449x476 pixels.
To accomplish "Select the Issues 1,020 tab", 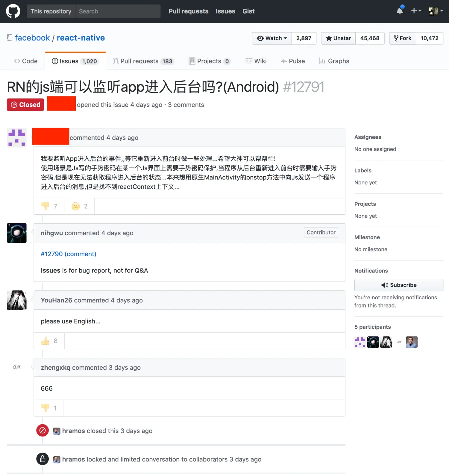I will click(x=75, y=61).
